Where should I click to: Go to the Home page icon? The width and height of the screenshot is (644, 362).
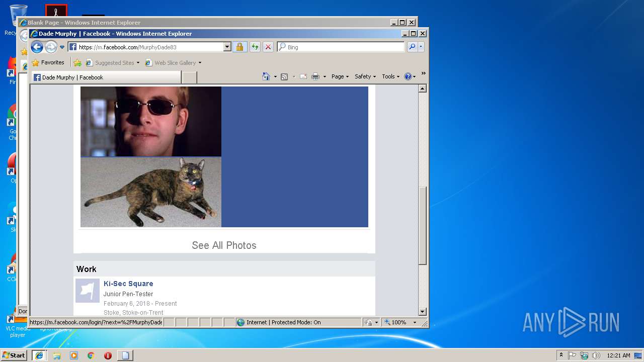point(266,76)
